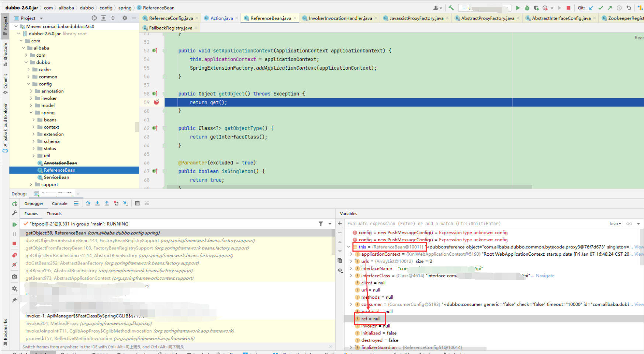The image size is (644, 354).
Task: Open the Java language dropdown in evaluate bar
Action: click(615, 224)
